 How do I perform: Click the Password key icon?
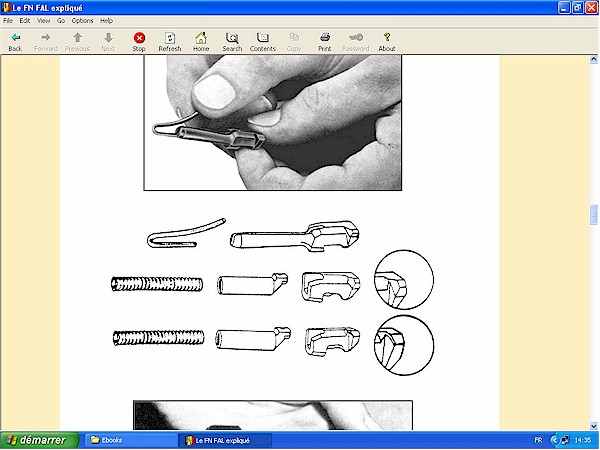(355, 42)
